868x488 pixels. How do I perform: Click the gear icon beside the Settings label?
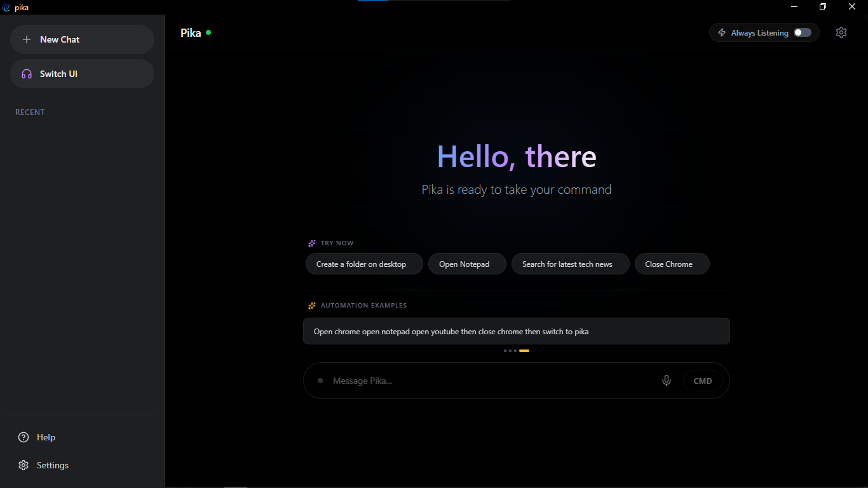(24, 465)
